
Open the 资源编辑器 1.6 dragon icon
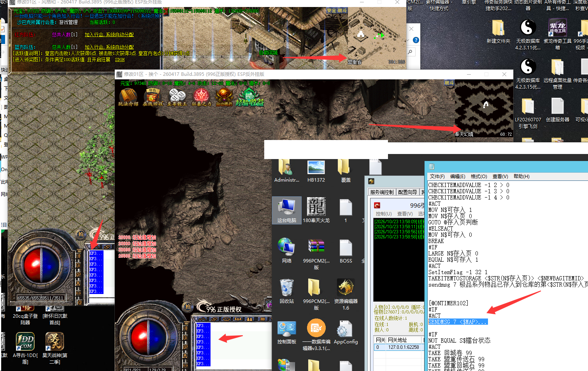click(x=346, y=294)
